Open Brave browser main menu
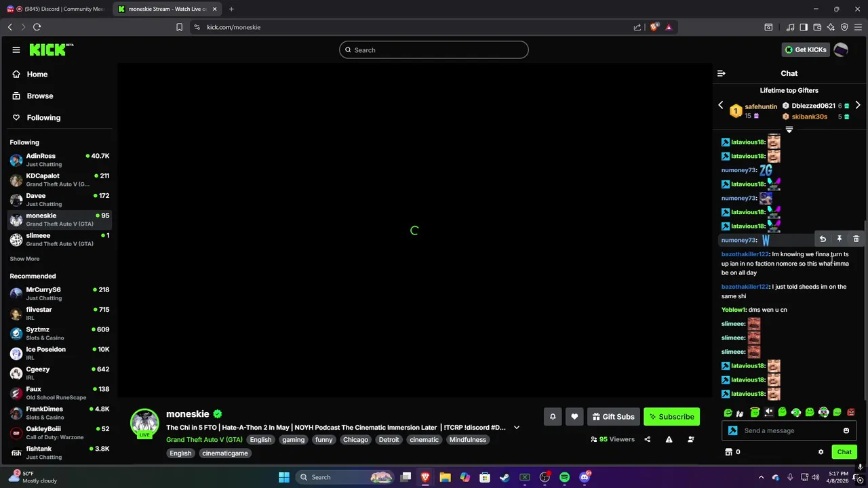868x488 pixels. 858,27
